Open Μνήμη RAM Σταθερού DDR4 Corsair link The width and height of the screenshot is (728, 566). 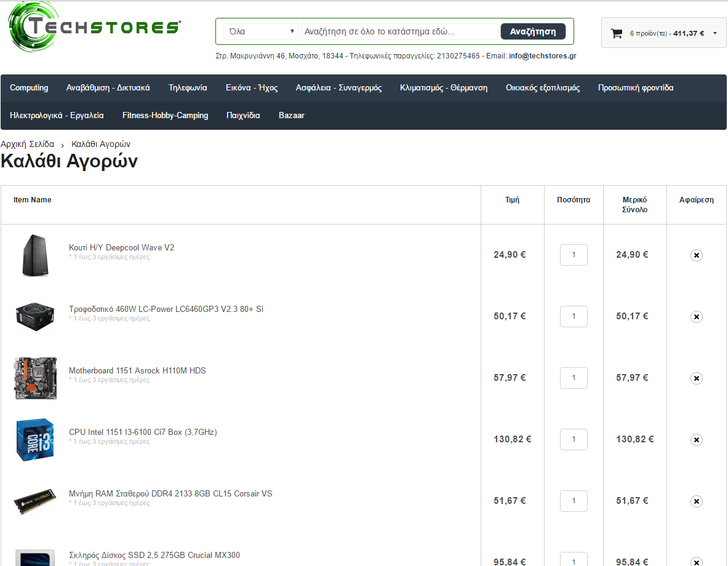170,493
